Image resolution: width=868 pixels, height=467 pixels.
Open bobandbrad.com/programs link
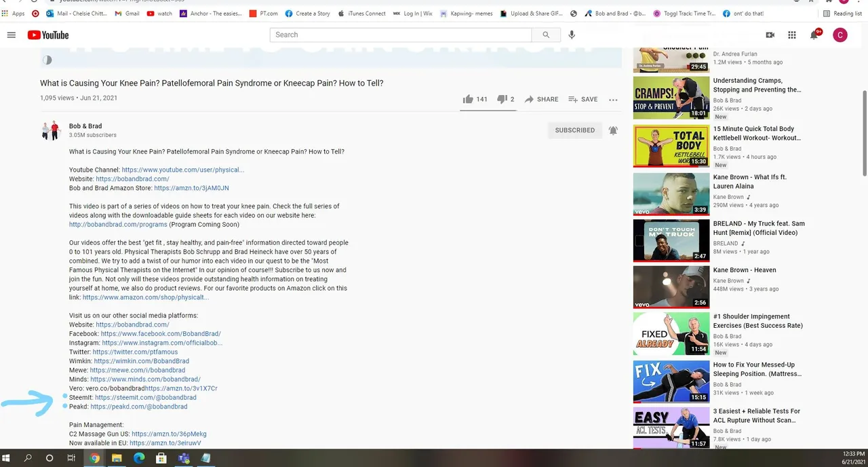[118, 225]
